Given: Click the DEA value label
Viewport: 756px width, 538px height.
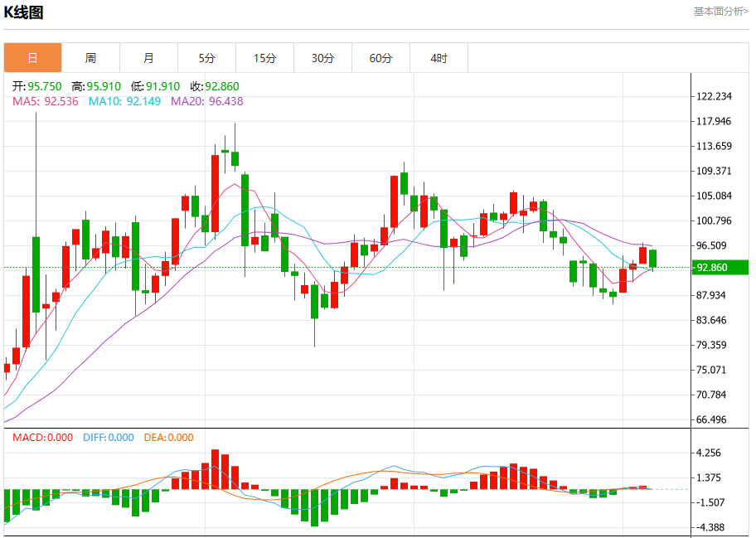Looking at the screenshot, I should (169, 437).
